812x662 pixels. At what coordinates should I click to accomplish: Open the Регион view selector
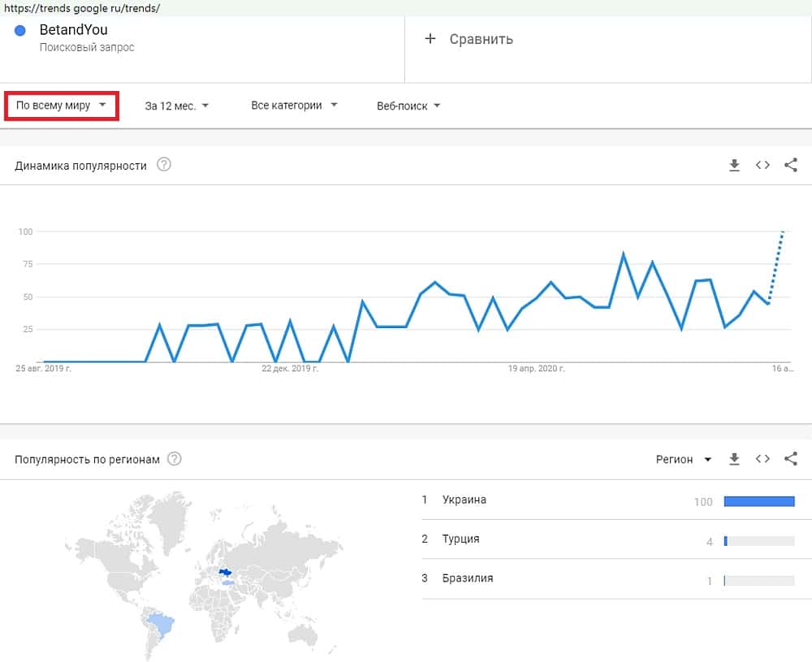point(684,460)
